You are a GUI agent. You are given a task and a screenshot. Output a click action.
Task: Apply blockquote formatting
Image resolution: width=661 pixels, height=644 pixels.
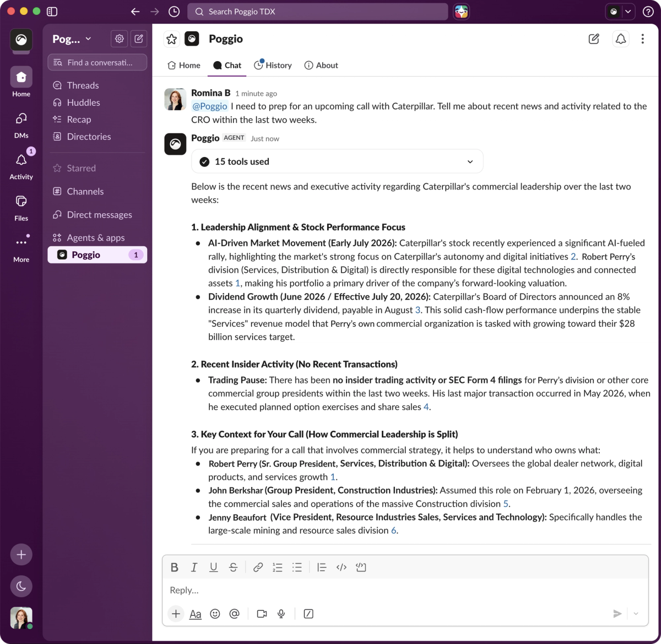pyautogui.click(x=322, y=567)
